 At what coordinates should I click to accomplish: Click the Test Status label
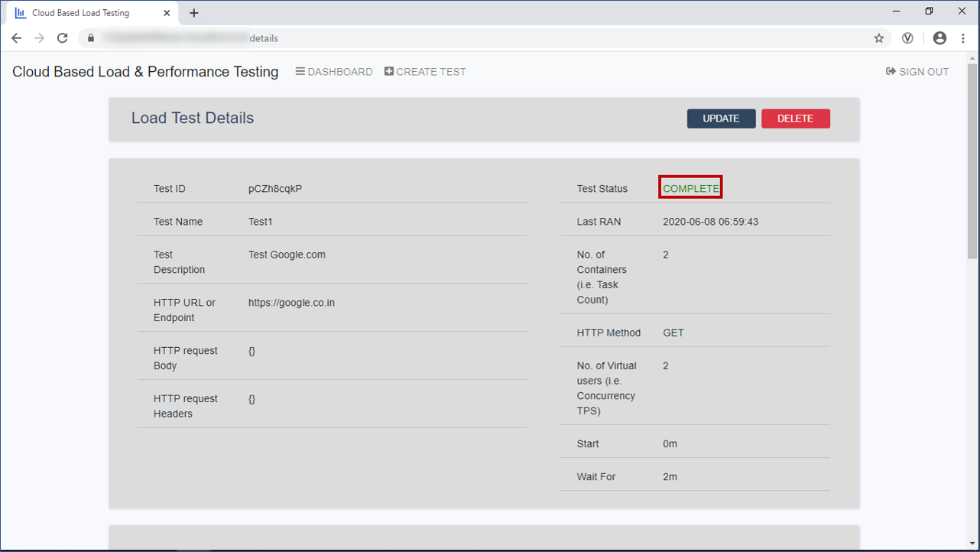(x=602, y=189)
